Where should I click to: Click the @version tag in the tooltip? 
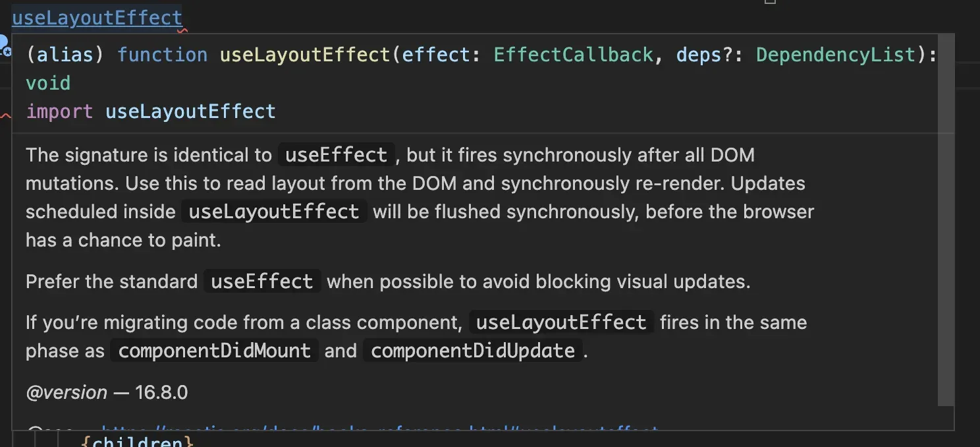tap(67, 393)
